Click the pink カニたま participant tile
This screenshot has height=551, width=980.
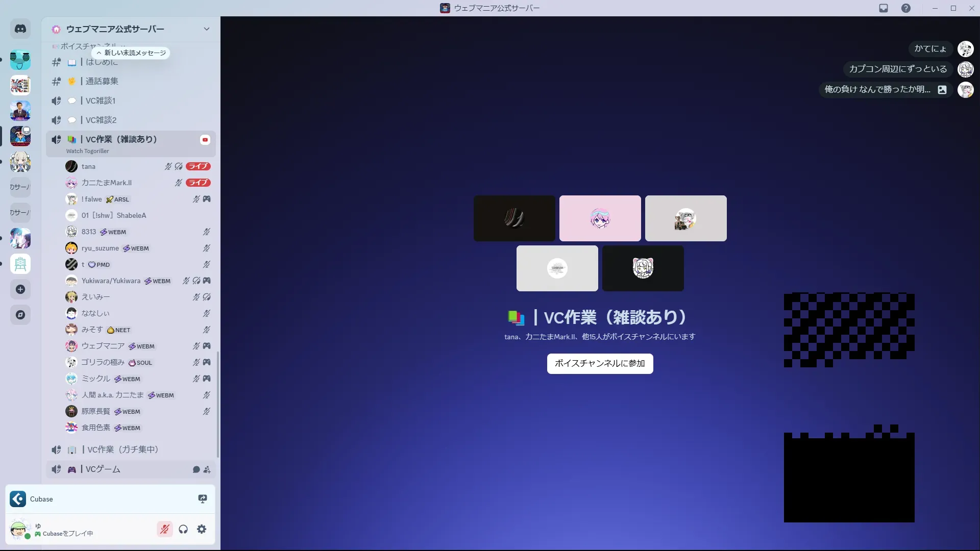[x=600, y=218]
